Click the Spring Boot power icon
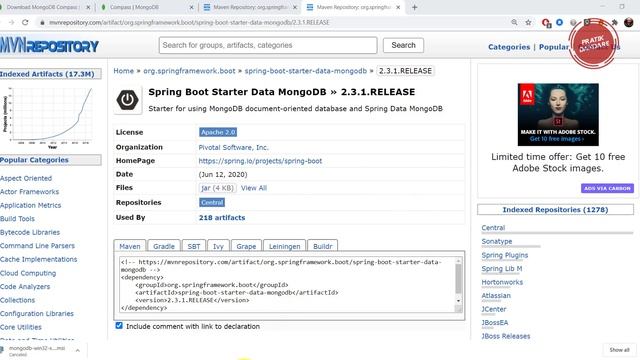Image resolution: width=640 pixels, height=360 pixels. click(x=127, y=100)
